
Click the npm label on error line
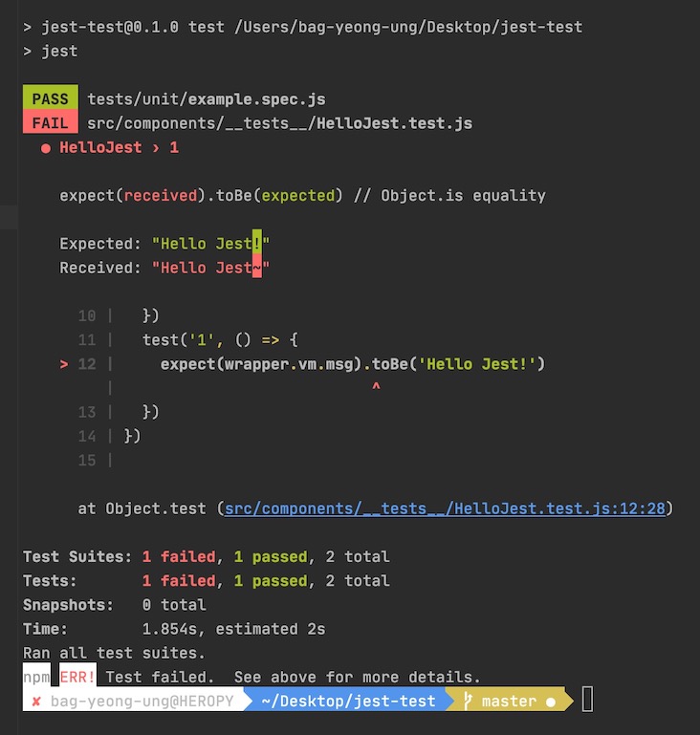[x=36, y=677]
